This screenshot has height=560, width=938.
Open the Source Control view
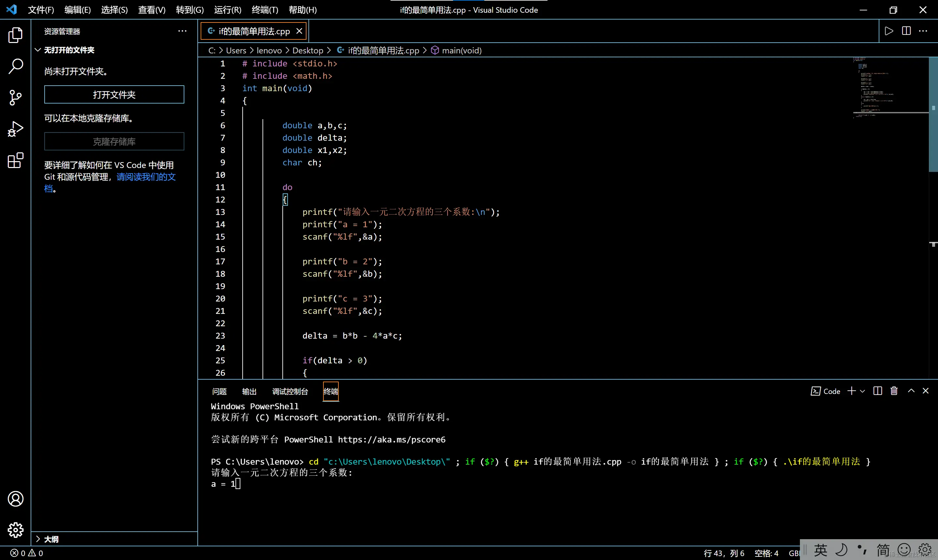(x=16, y=98)
